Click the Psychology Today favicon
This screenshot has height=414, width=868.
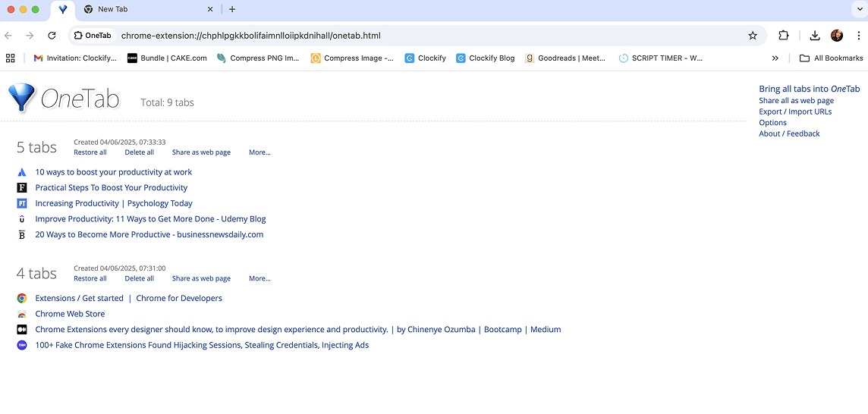(x=21, y=203)
